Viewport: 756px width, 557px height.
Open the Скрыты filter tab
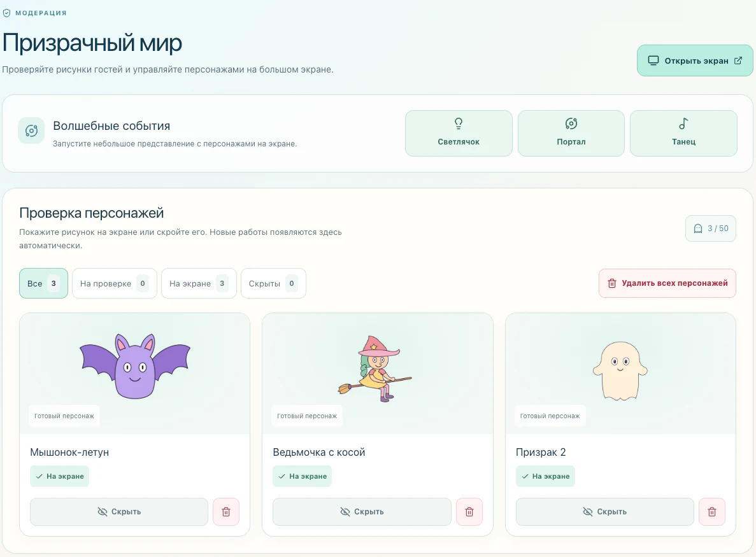273,283
